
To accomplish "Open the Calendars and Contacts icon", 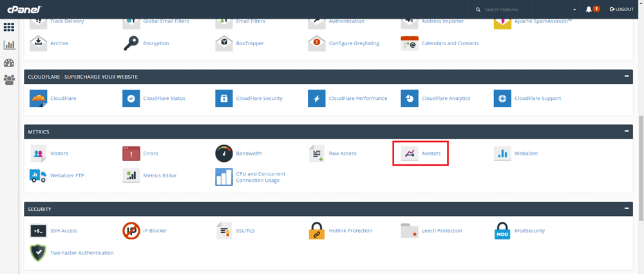I will [x=410, y=43].
